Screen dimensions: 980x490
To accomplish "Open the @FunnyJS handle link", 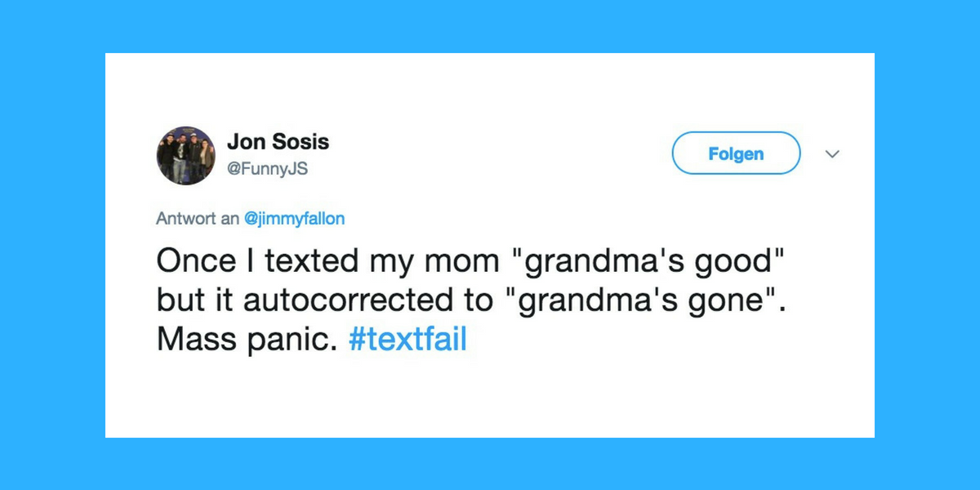I will pyautogui.click(x=267, y=169).
